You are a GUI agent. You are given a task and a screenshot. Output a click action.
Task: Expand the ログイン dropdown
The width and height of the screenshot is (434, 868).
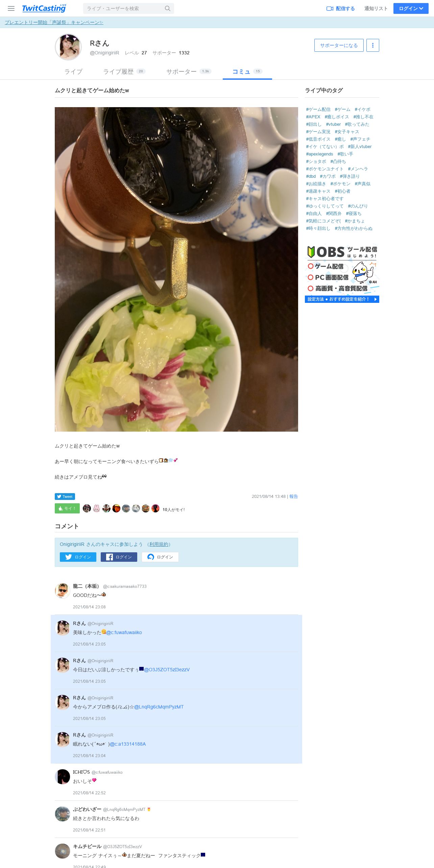[x=411, y=8]
